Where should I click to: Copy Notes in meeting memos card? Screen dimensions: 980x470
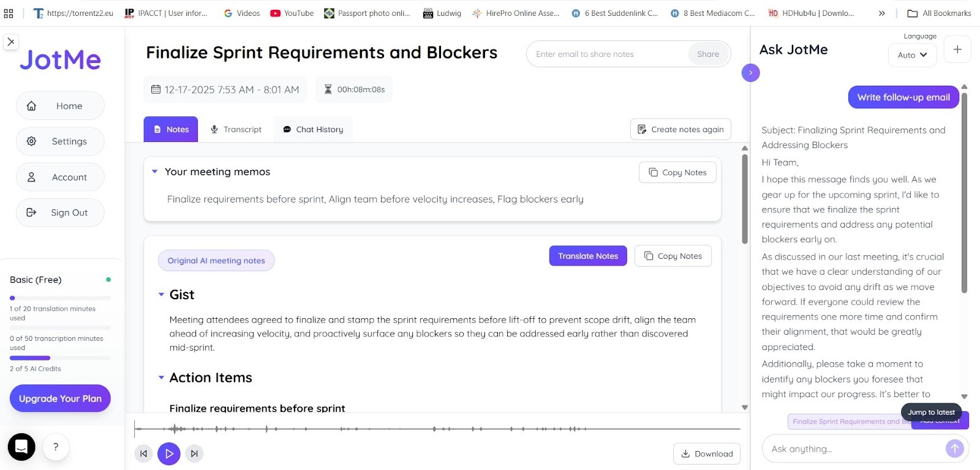(x=677, y=173)
